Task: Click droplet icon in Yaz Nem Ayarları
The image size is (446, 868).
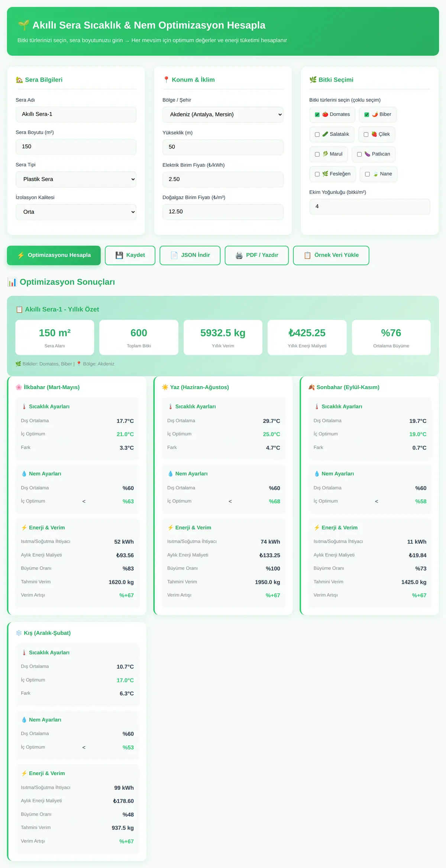Action: (171, 474)
